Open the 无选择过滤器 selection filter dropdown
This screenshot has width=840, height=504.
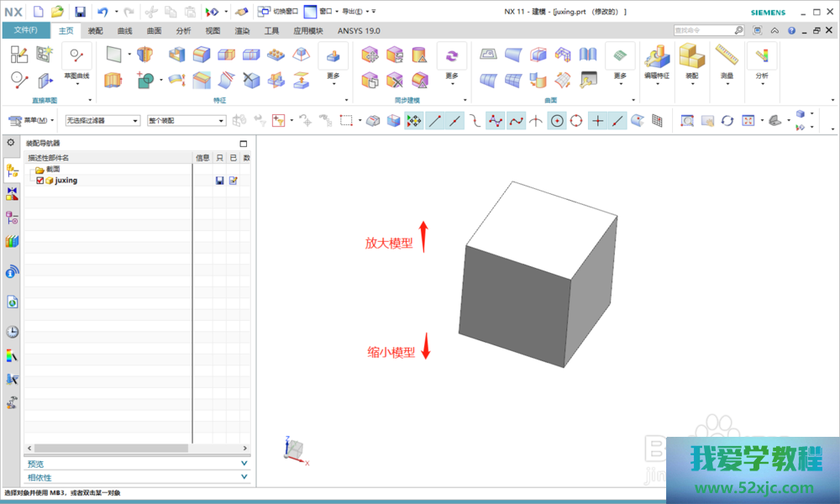[x=102, y=121]
